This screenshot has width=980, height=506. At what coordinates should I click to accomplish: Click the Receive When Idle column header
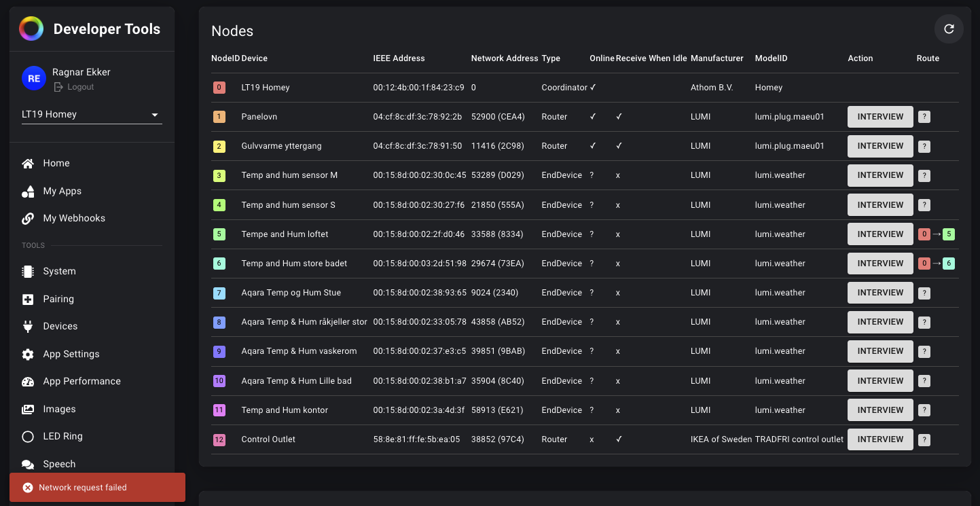coord(651,58)
